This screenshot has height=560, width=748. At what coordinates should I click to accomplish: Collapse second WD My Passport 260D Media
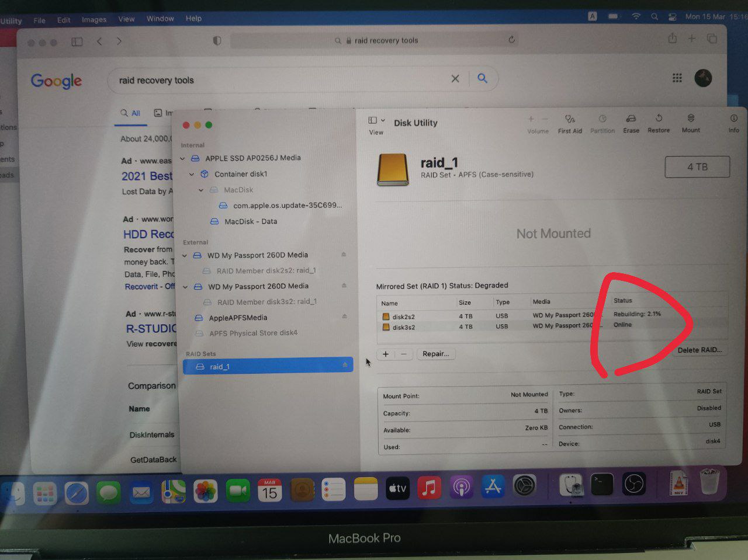tap(185, 287)
